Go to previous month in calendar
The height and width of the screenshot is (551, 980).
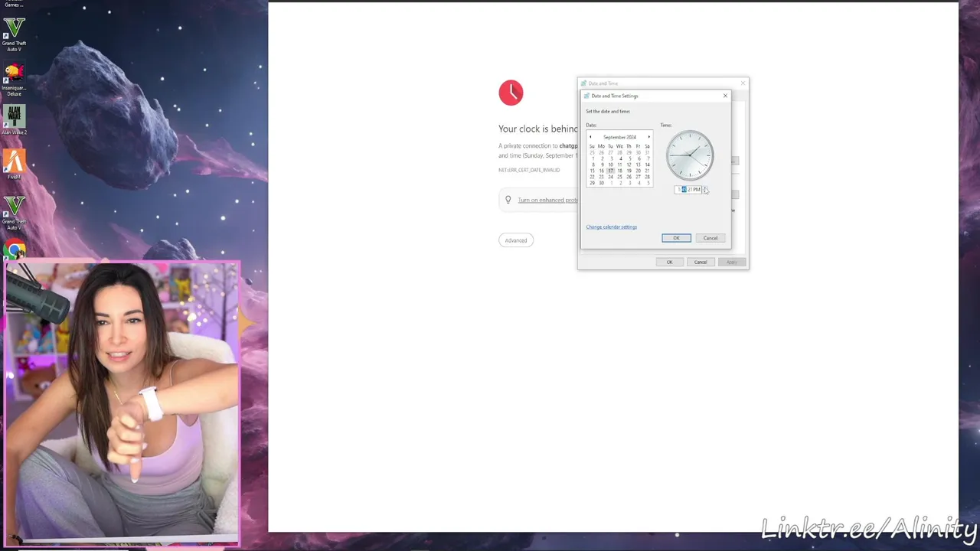590,137
